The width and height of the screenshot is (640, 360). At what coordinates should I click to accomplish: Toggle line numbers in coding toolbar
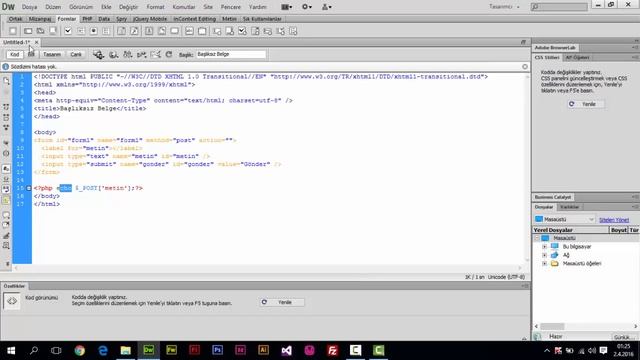point(6,168)
